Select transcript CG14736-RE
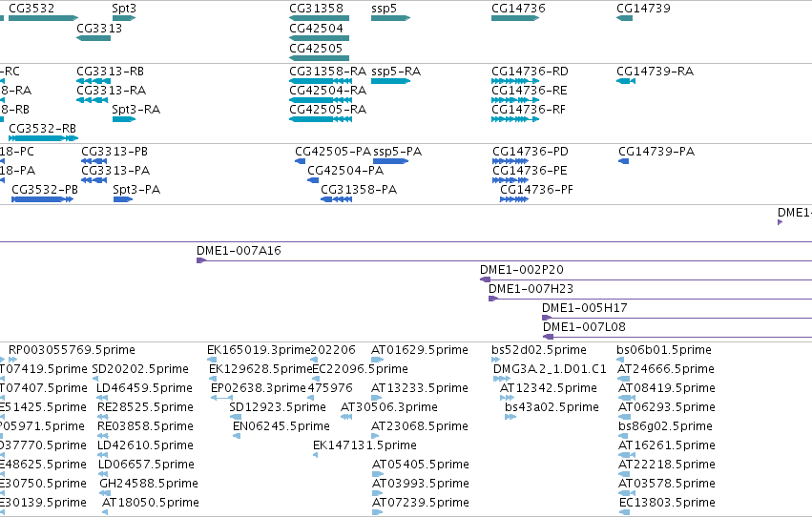Image resolution: width=812 pixels, height=517 pixels. pyautogui.click(x=515, y=100)
